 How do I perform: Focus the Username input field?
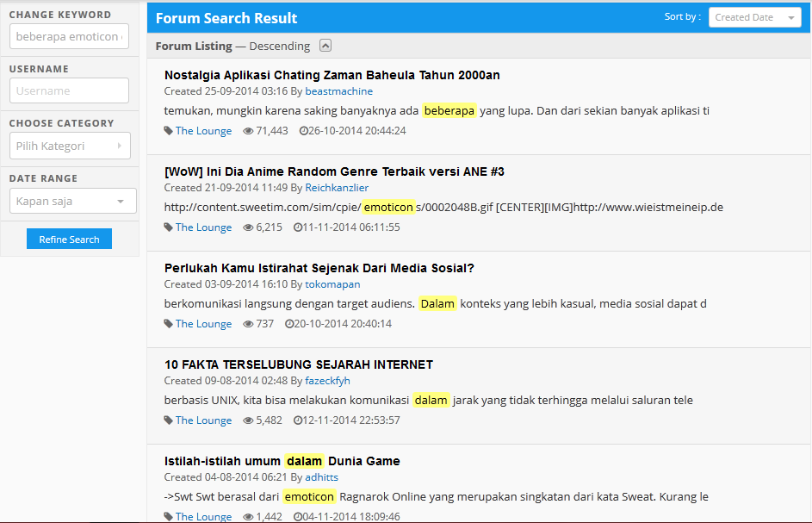pos(69,90)
